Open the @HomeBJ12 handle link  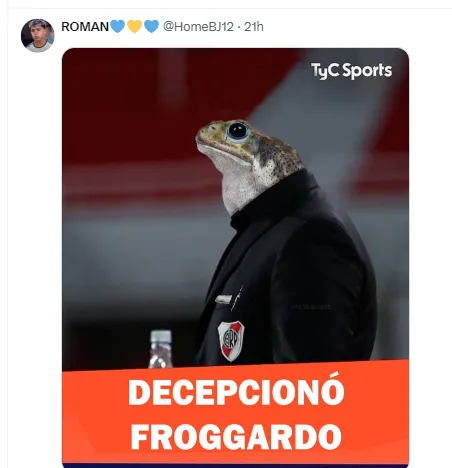pos(198,27)
